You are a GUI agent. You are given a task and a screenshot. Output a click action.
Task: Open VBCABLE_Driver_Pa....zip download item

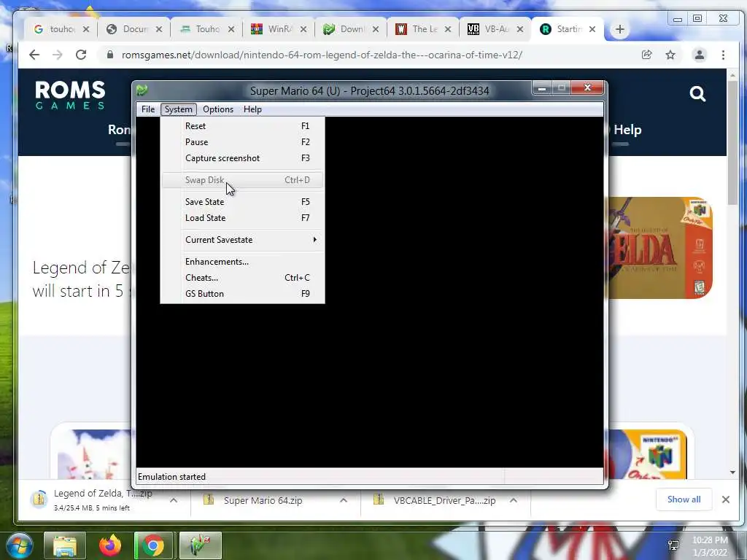coord(436,500)
